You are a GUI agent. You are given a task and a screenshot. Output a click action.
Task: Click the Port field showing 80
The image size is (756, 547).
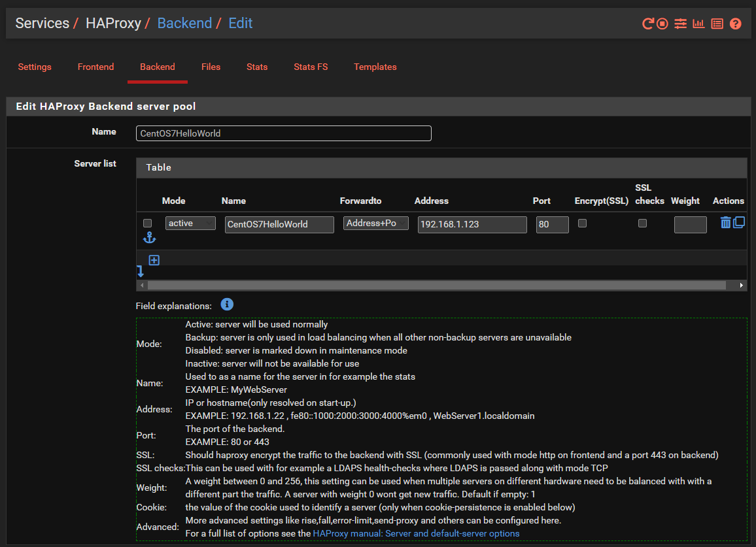pos(552,225)
